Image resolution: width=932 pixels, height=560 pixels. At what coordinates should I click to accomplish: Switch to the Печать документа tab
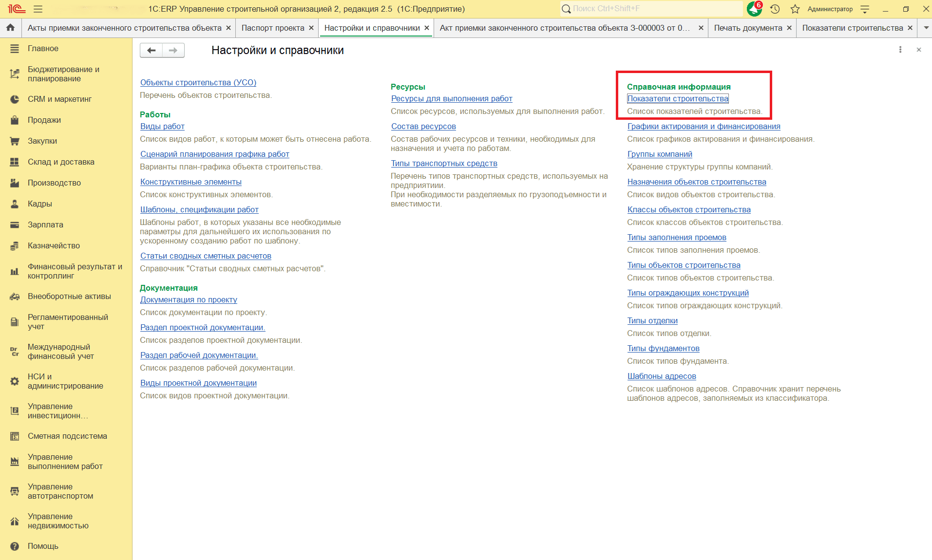point(748,28)
